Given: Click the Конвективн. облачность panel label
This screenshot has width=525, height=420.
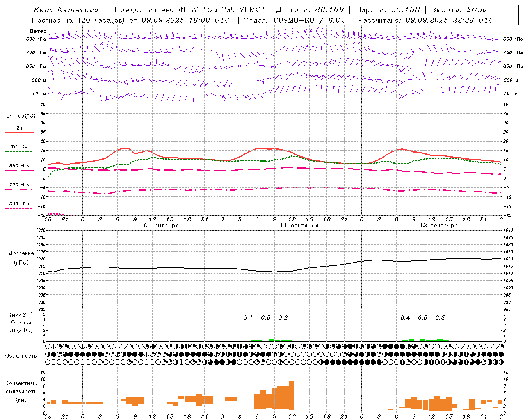Looking at the screenshot, I should tap(21, 388).
